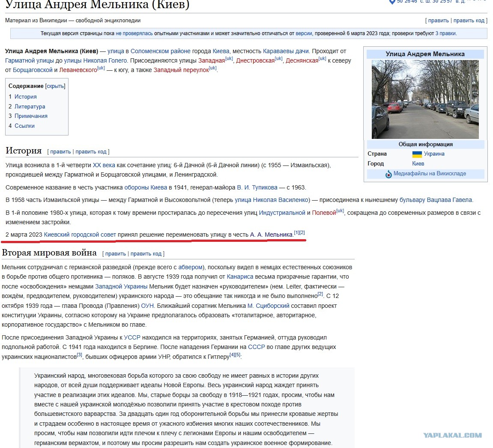
Task: Click the [uk] superscript after 'Западный переулок'
Action: click(213, 68)
